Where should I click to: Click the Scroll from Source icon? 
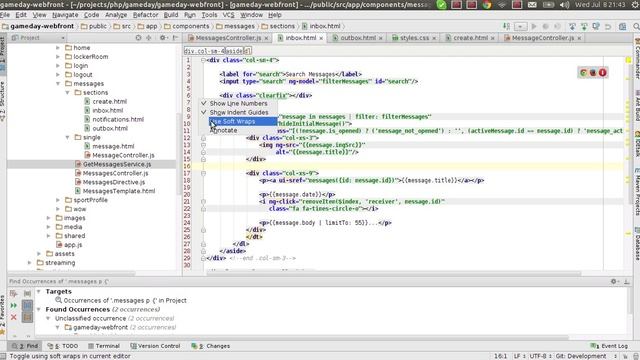point(138,38)
